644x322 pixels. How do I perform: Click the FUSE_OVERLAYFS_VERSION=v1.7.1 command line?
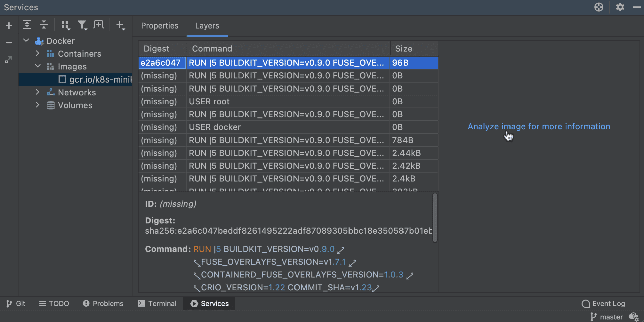click(274, 262)
